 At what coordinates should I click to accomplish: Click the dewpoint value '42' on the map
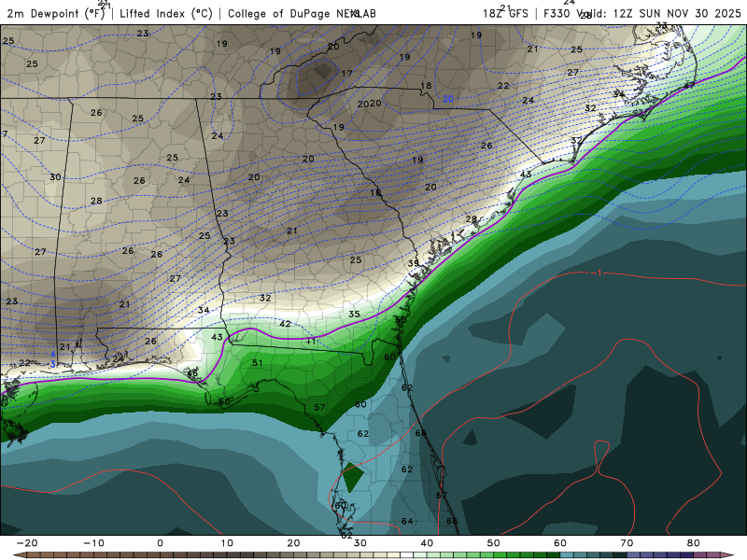[x=285, y=324]
